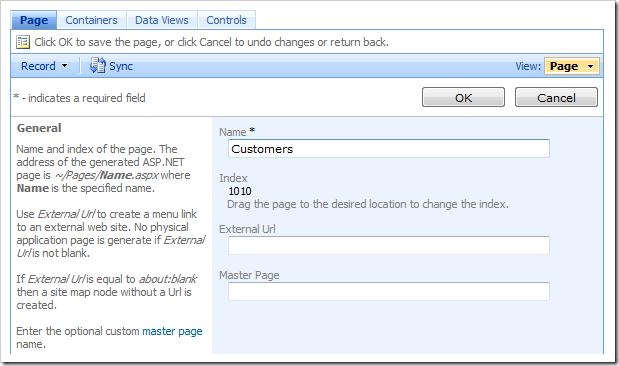Follow the master page link
This screenshot has width=619, height=366.
[172, 331]
